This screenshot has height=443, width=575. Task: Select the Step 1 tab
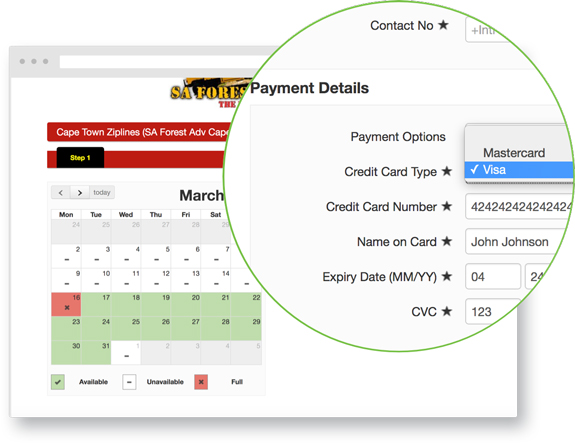click(x=80, y=158)
